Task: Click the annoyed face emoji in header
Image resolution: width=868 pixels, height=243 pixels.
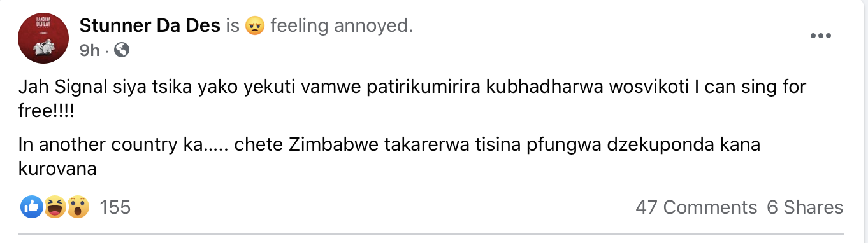Action: [254, 26]
